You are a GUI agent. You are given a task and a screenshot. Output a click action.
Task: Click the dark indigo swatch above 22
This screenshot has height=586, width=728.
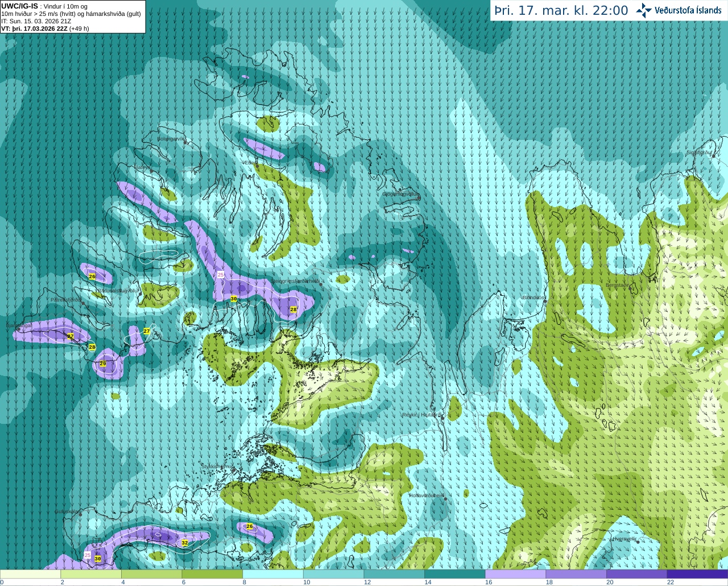[x=697, y=573]
